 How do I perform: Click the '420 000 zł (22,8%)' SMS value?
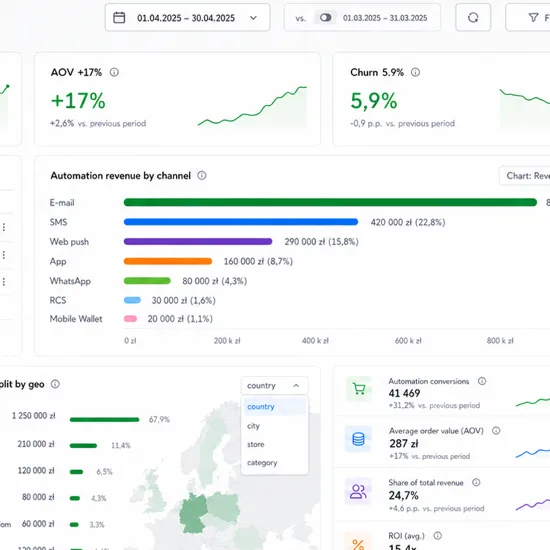(x=408, y=222)
